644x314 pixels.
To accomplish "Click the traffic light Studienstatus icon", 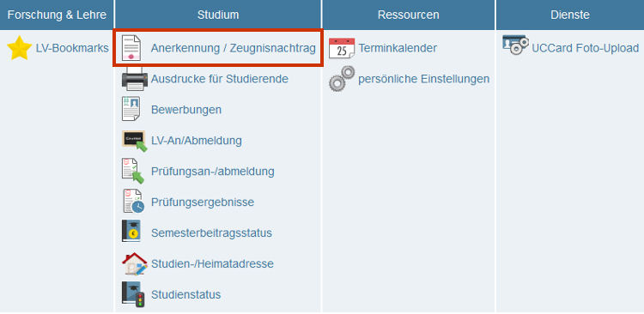I will coord(133,293).
